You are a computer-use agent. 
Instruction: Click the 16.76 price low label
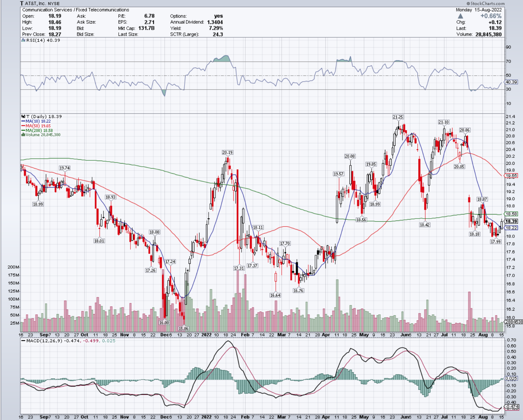[x=298, y=290]
